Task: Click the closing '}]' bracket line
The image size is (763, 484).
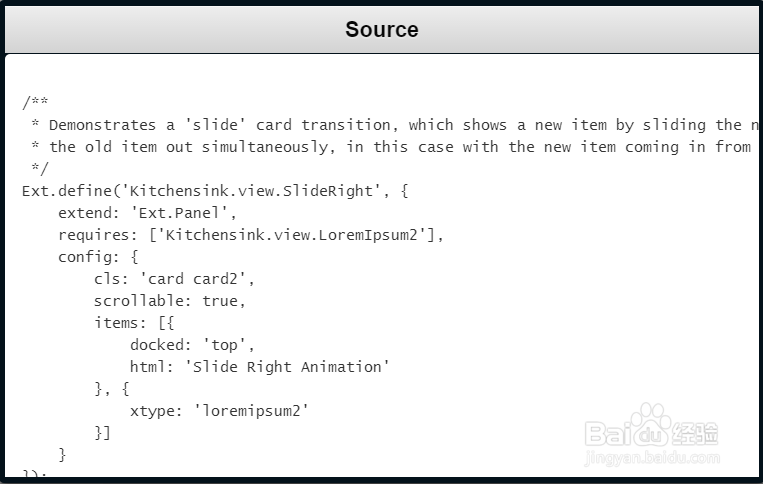Action: coord(102,432)
